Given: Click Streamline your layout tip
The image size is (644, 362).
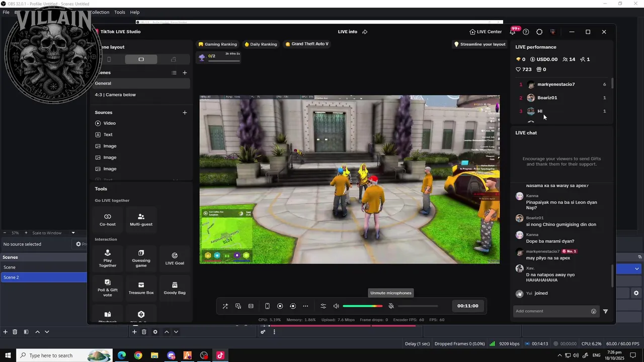Looking at the screenshot, I should [x=479, y=44].
